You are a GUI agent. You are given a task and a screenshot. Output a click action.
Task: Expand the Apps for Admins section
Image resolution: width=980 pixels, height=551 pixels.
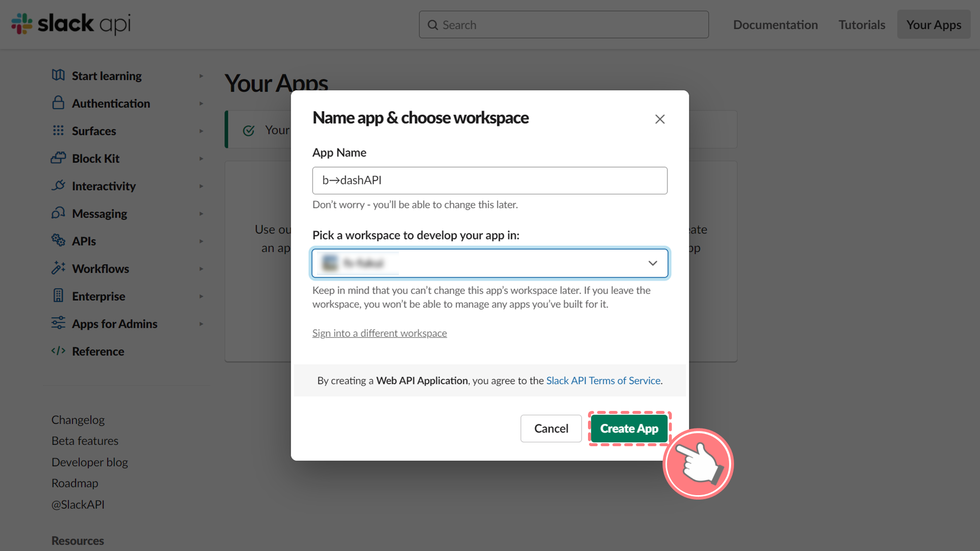[201, 324]
